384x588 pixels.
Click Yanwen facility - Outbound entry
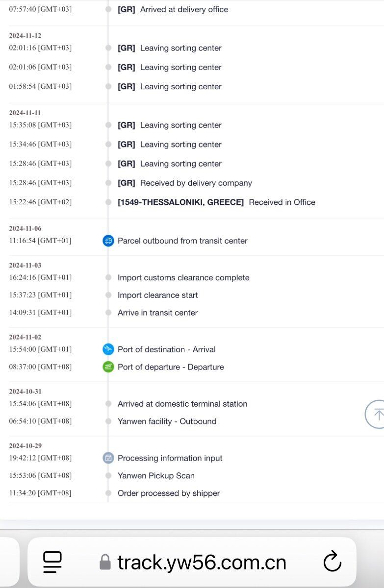[167, 421]
